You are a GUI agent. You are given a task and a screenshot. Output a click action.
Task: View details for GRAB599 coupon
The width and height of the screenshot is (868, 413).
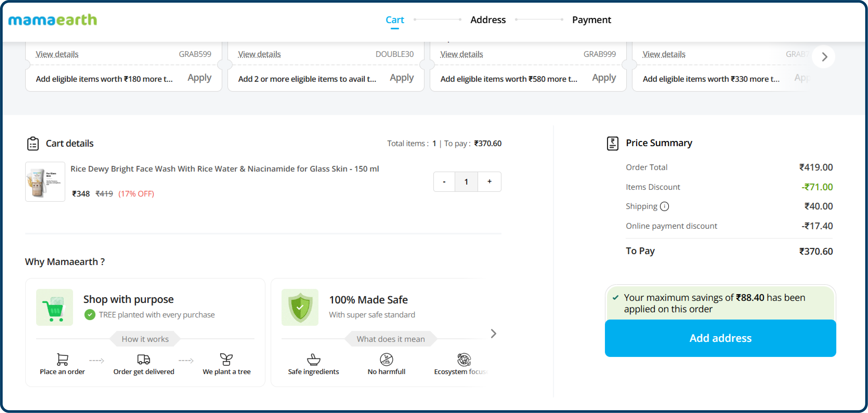(57, 54)
